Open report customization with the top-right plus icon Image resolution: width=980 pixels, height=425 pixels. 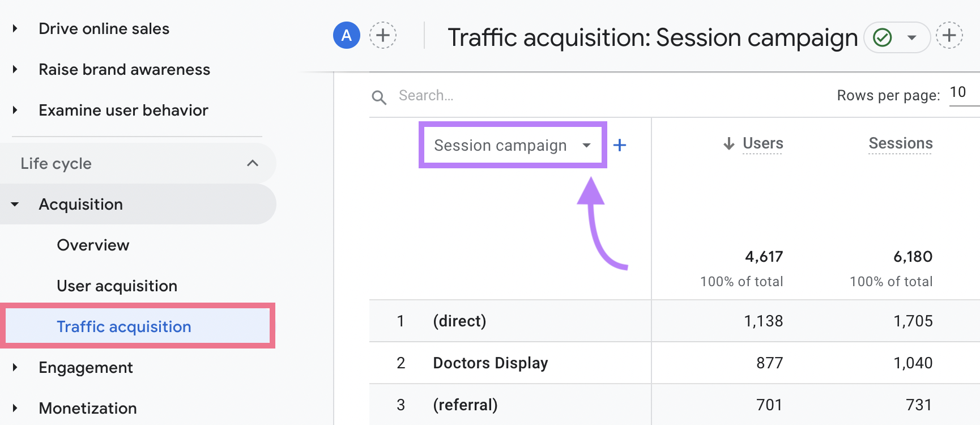[x=949, y=35]
